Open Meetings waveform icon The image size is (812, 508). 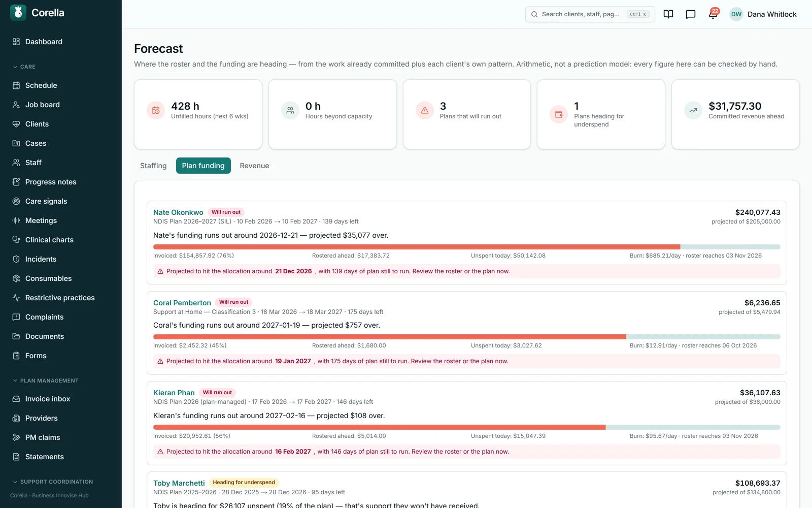[x=16, y=220]
